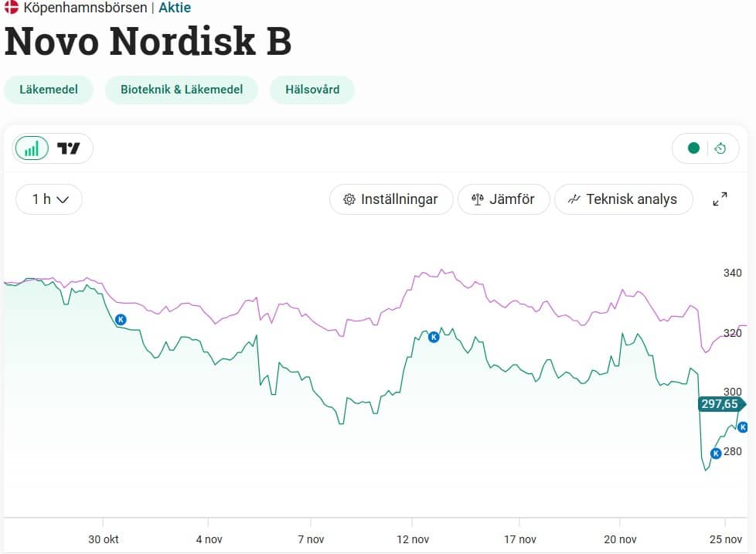The image size is (756, 554).
Task: Open Inställningar chart settings
Action: [390, 199]
